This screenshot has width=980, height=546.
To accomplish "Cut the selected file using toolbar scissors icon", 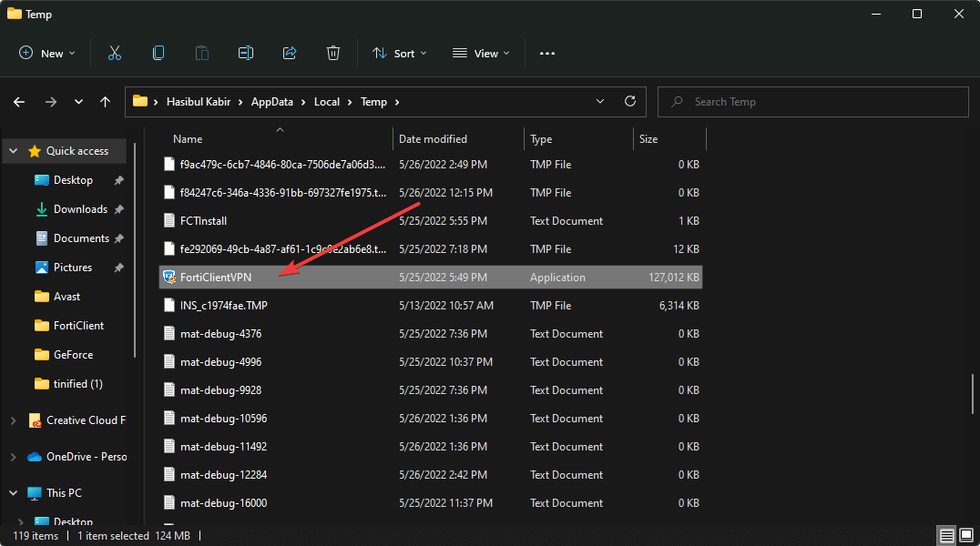I will click(114, 53).
